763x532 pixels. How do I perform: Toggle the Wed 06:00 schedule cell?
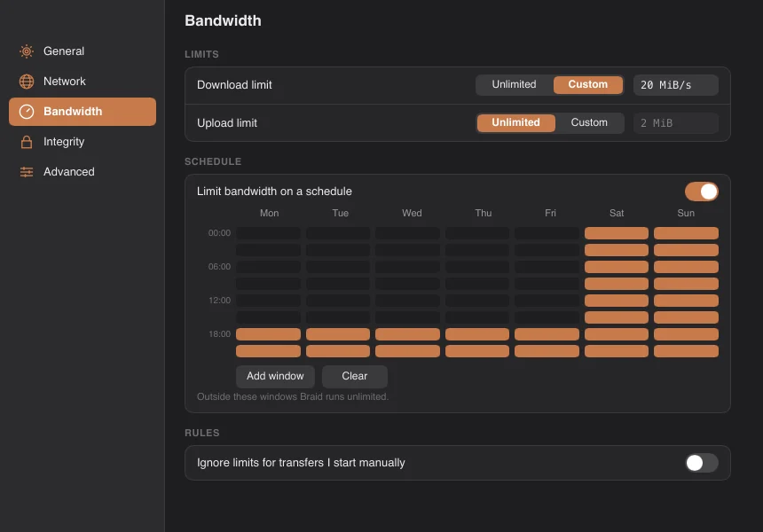[x=407, y=267]
